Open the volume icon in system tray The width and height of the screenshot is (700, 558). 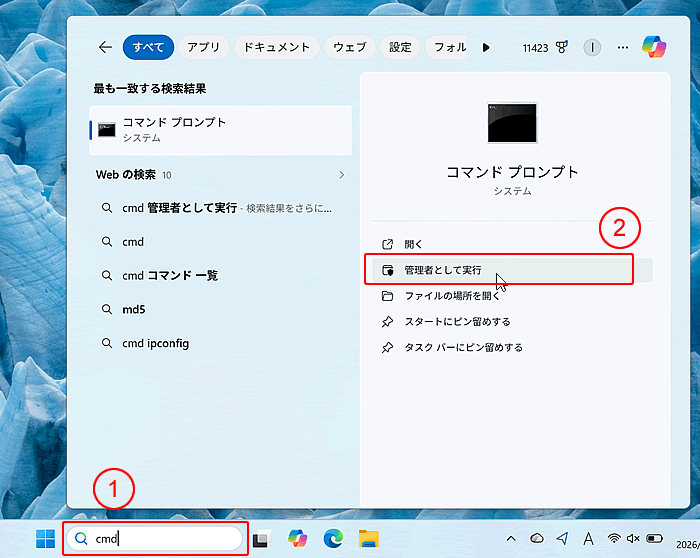coord(634,539)
